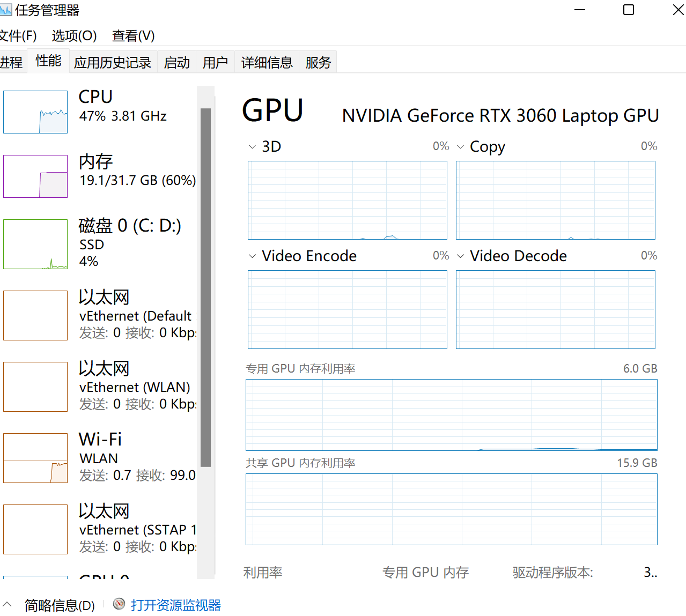The image size is (686, 616).
Task: Open the Copy graph engine dropdown
Action: [461, 147]
